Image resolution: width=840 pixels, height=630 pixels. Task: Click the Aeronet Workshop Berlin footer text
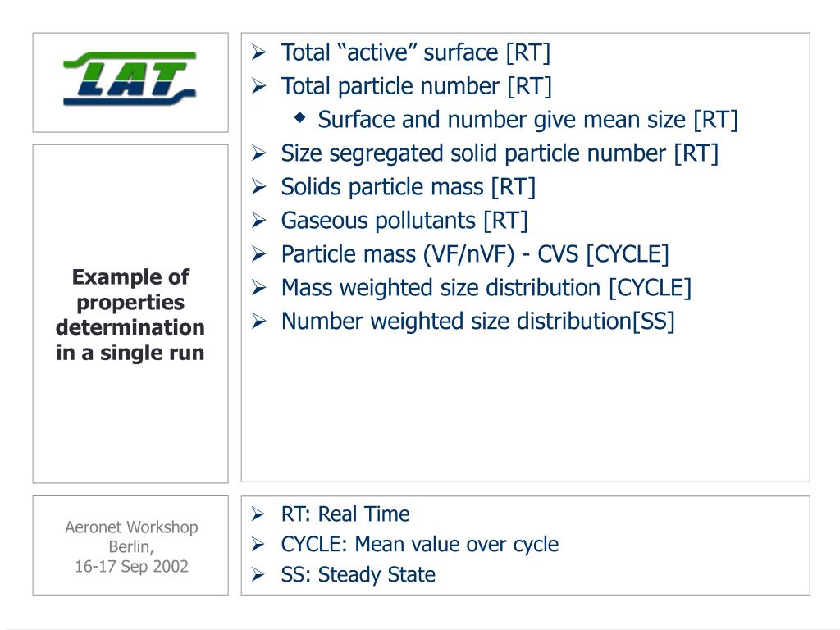[x=131, y=546]
